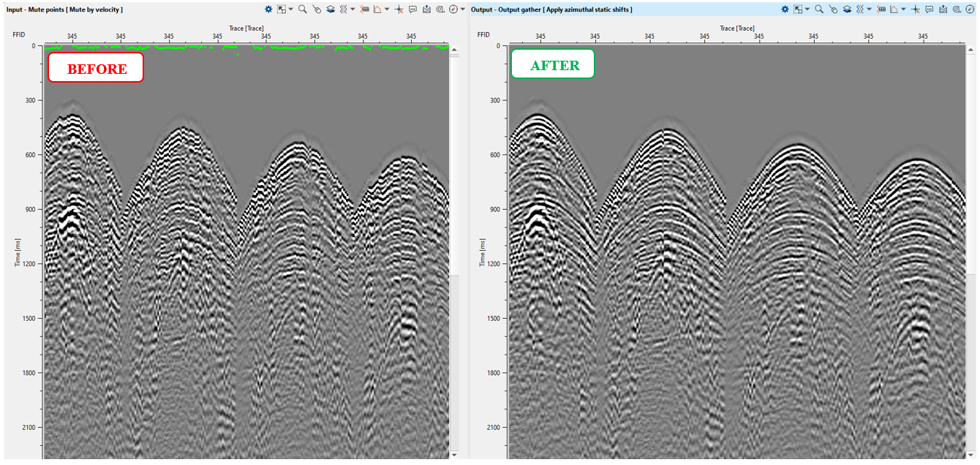Open compass dropdown arrow in Input panel

coord(462,10)
